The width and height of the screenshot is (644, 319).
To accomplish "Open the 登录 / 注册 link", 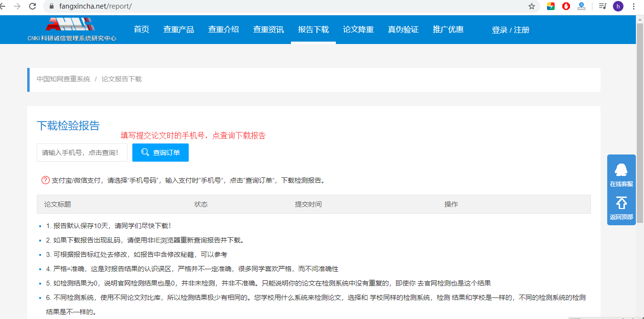I will click(510, 29).
